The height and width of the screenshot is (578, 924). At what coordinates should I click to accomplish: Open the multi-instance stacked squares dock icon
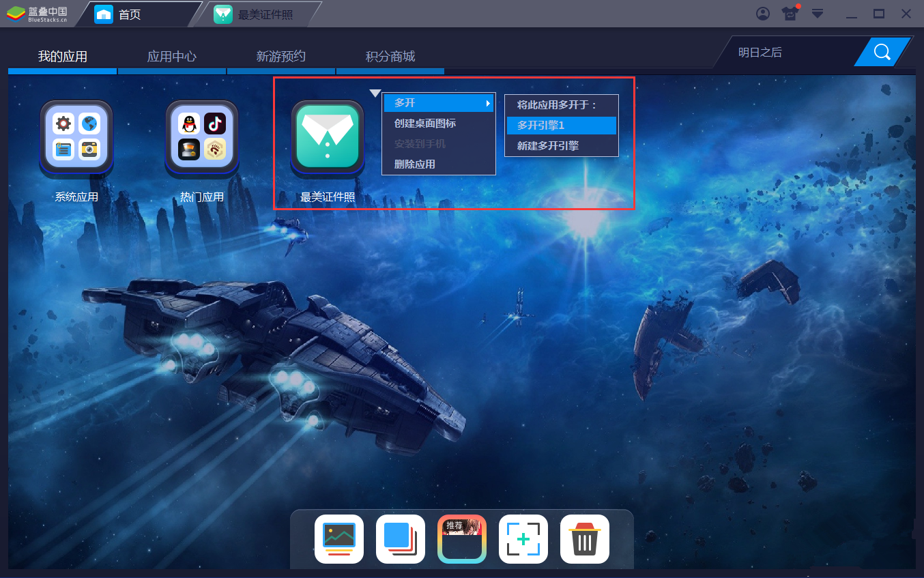(x=401, y=539)
